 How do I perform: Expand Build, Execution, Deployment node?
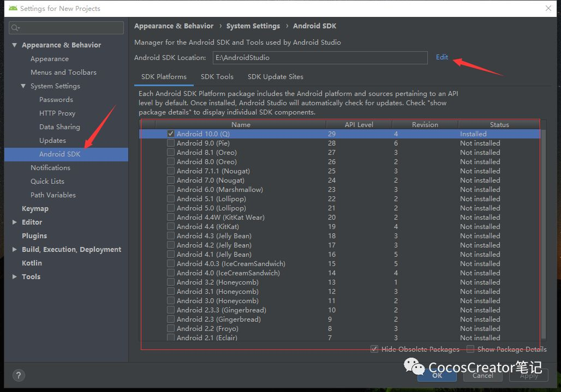(14, 249)
